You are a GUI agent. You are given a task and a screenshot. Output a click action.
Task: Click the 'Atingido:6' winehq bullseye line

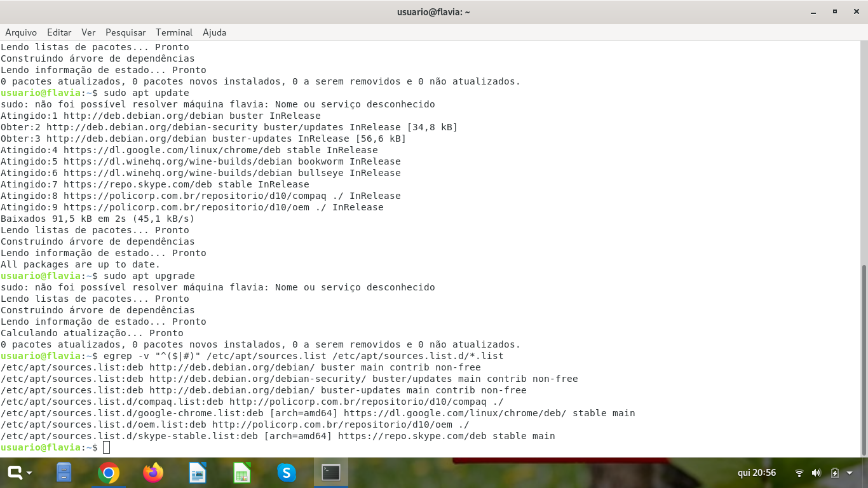[201, 173]
